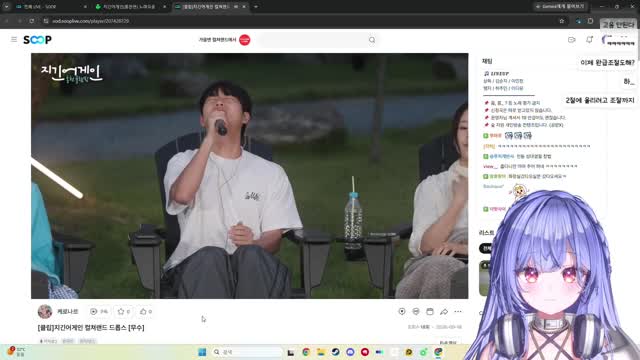The image size is (640, 360).
Task: Add the video to favorites with the star
Action: point(121,311)
